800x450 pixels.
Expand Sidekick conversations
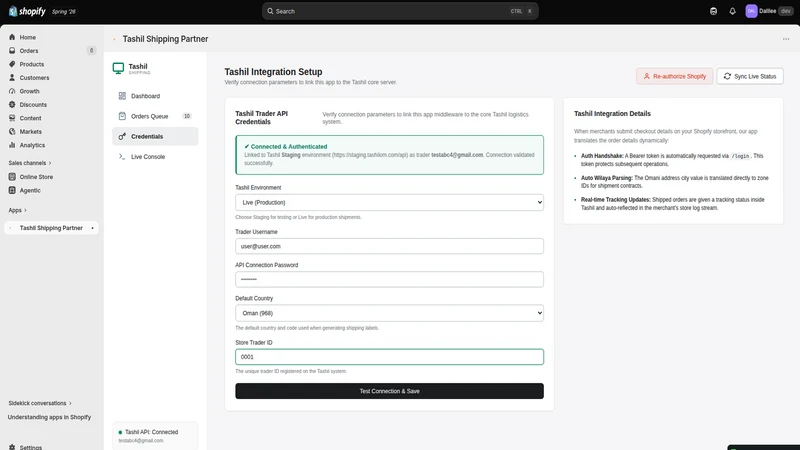(x=40, y=403)
